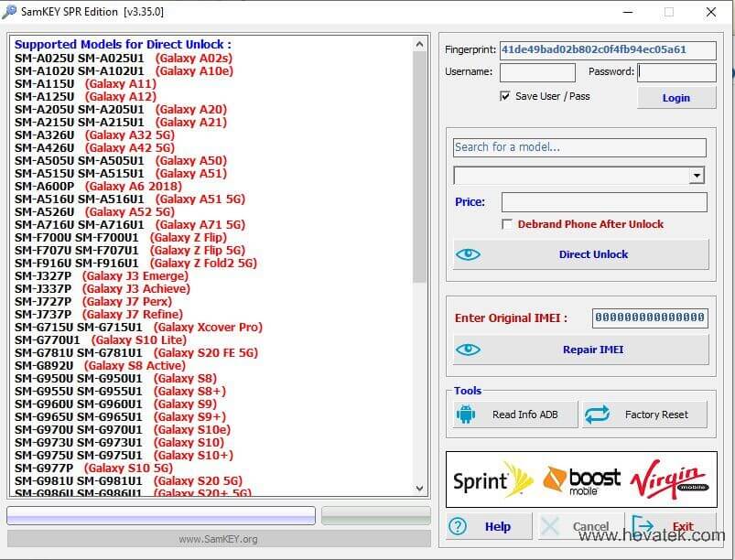735x560 pixels.
Task: Click the SamKEY app key icon in title bar
Action: (9, 12)
